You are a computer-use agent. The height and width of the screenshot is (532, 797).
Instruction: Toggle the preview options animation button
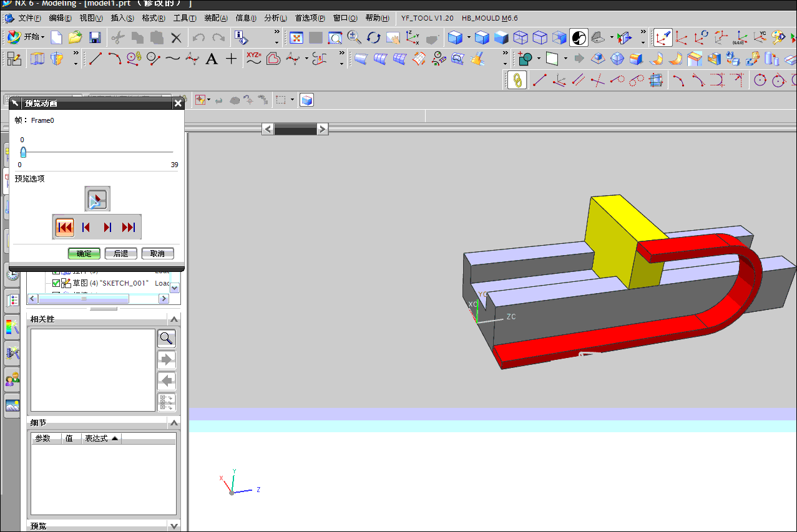tap(97, 199)
